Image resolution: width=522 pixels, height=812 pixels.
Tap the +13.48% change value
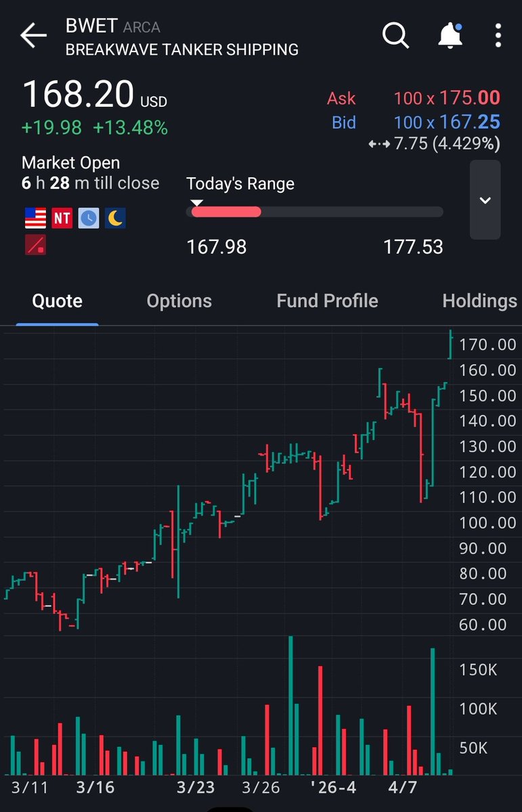(x=130, y=128)
